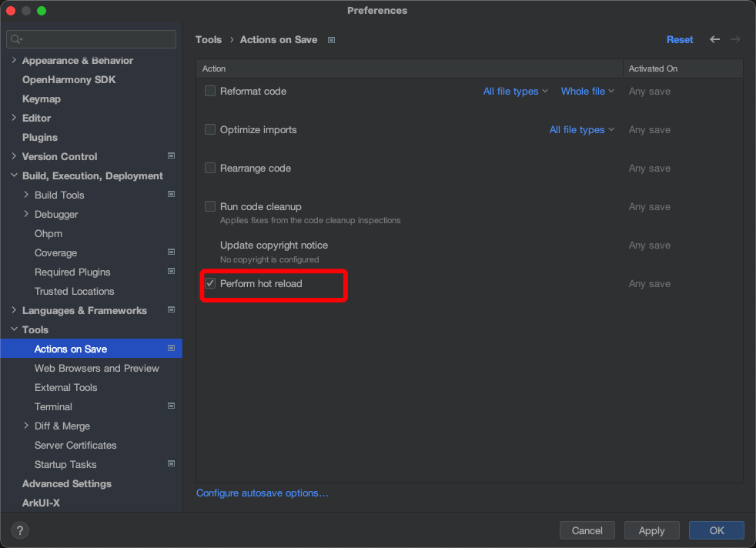Check the Optimize imports option

210,129
